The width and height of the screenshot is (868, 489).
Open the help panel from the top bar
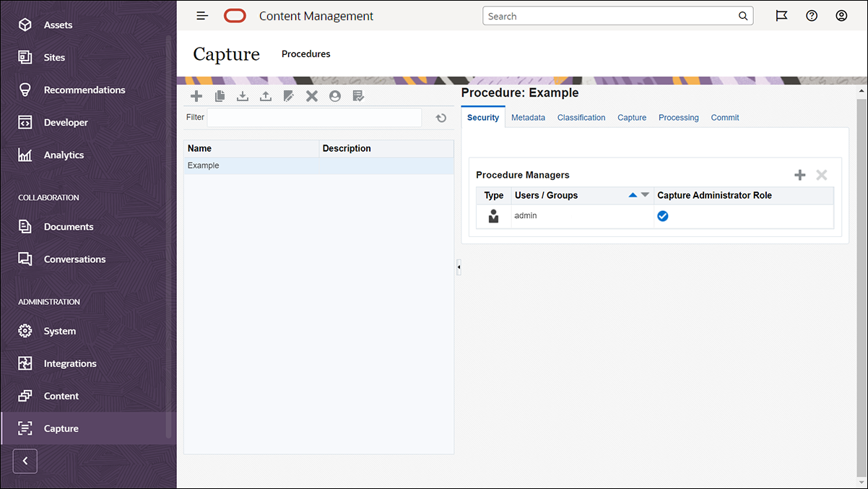(x=811, y=15)
